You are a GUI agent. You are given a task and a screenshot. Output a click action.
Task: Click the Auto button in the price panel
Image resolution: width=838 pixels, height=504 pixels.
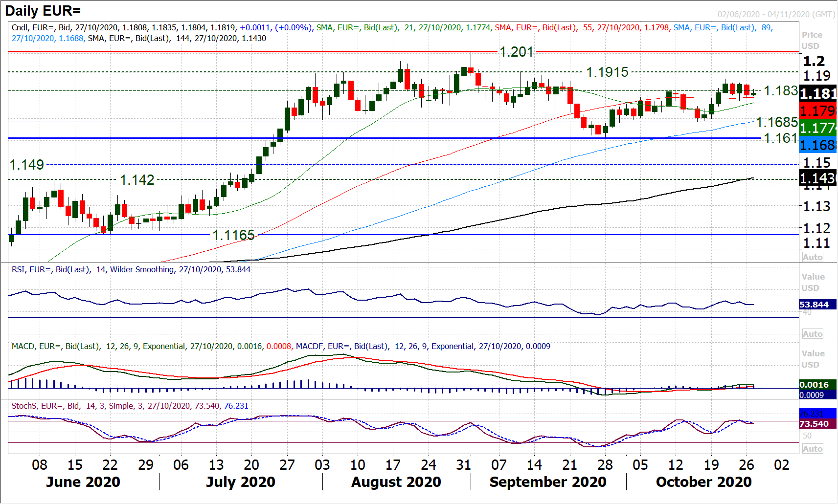812,257
